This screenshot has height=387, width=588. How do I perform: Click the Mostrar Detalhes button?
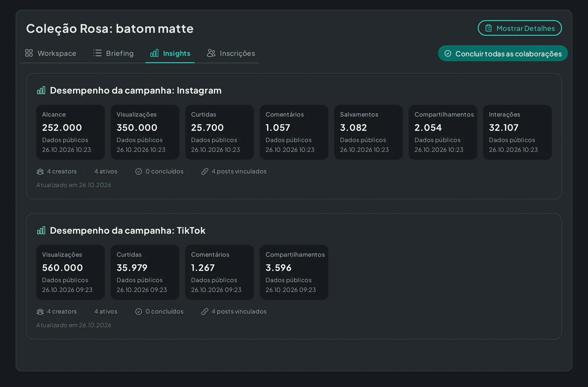point(520,28)
